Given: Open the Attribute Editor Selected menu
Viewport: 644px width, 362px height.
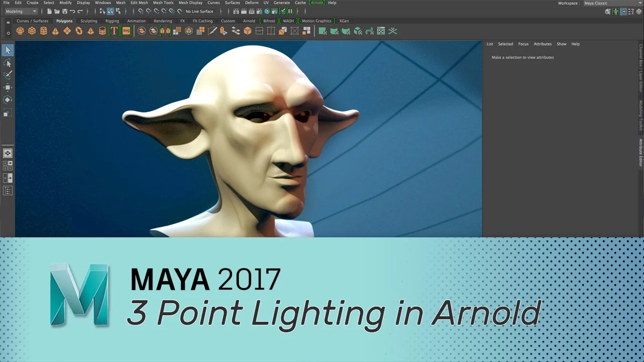Looking at the screenshot, I should [506, 44].
